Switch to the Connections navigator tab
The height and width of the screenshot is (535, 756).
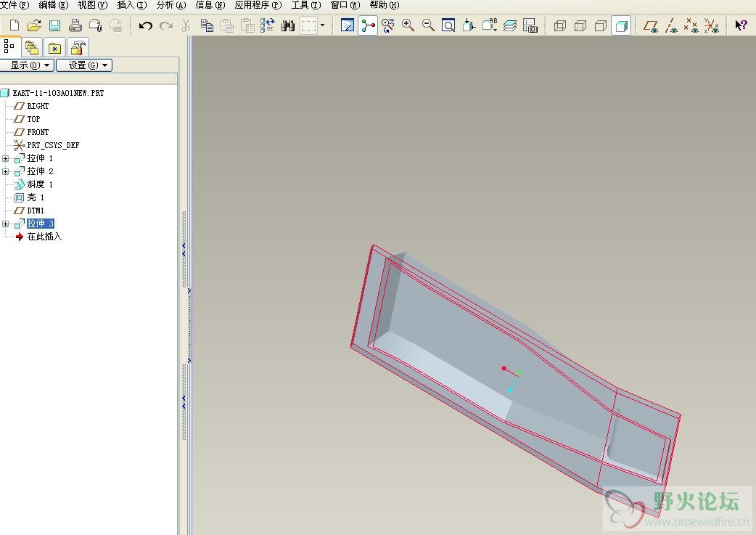point(78,48)
